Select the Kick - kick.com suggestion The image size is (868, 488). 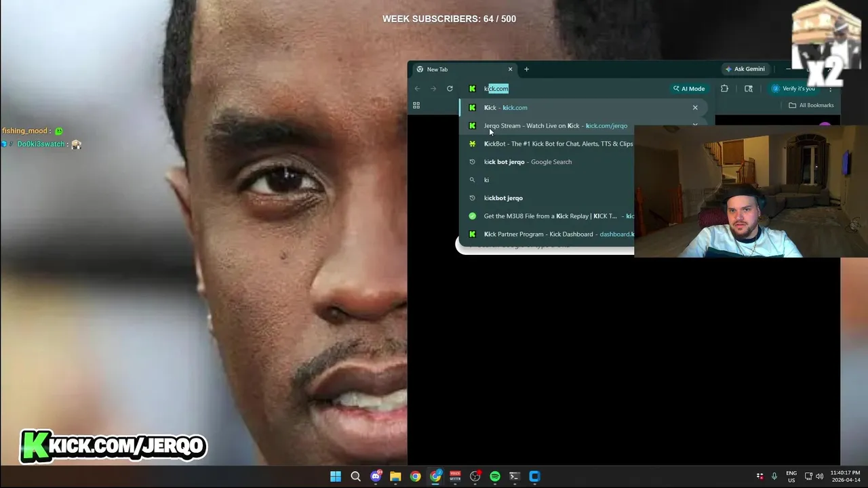point(583,108)
